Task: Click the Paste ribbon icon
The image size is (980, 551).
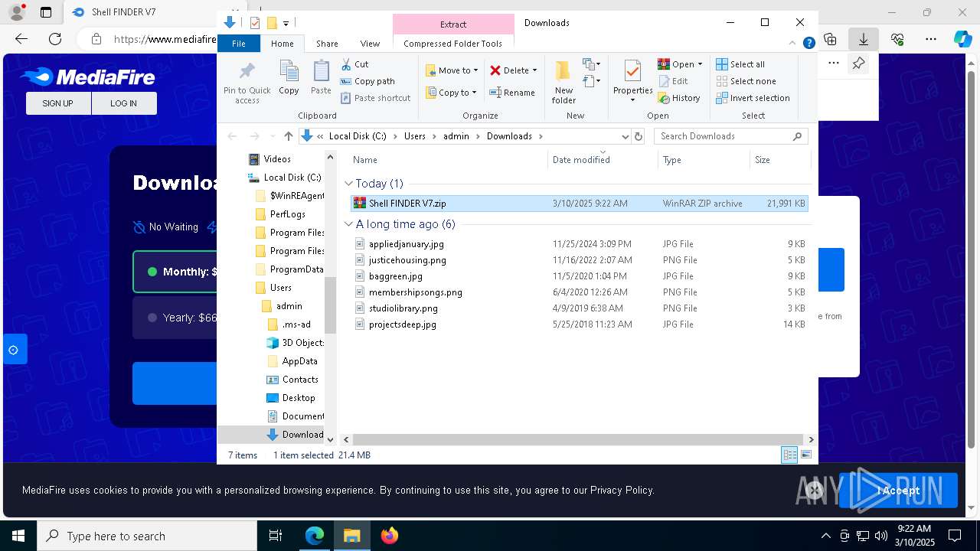Action: click(x=321, y=77)
